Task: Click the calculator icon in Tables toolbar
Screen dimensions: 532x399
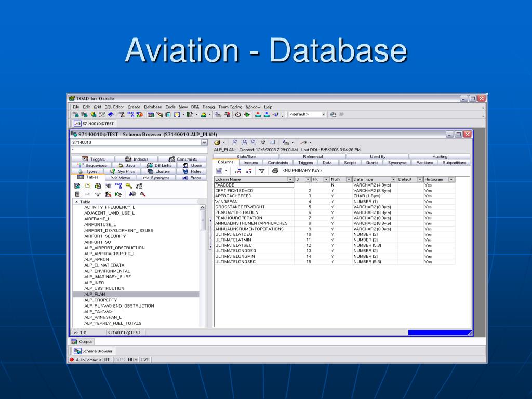Action: (77, 194)
